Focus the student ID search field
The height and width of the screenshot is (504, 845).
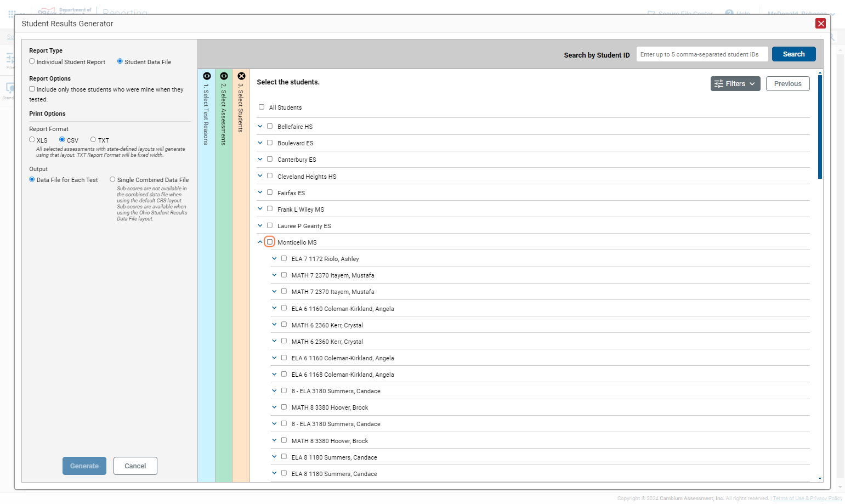coord(702,54)
